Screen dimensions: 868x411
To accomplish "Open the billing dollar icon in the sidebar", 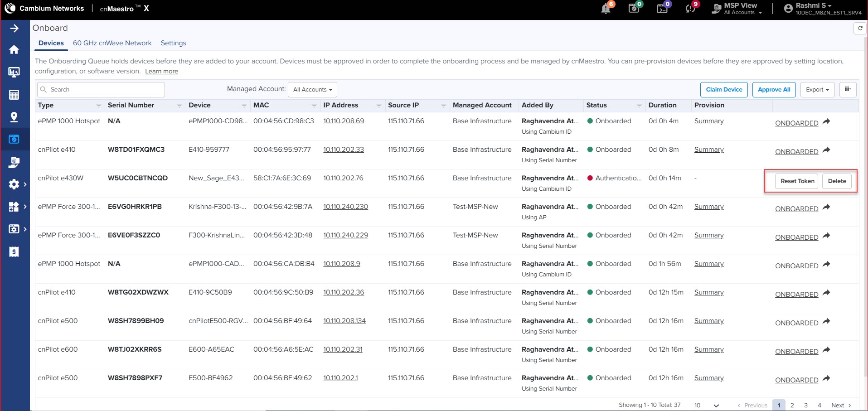I will click(x=15, y=252).
